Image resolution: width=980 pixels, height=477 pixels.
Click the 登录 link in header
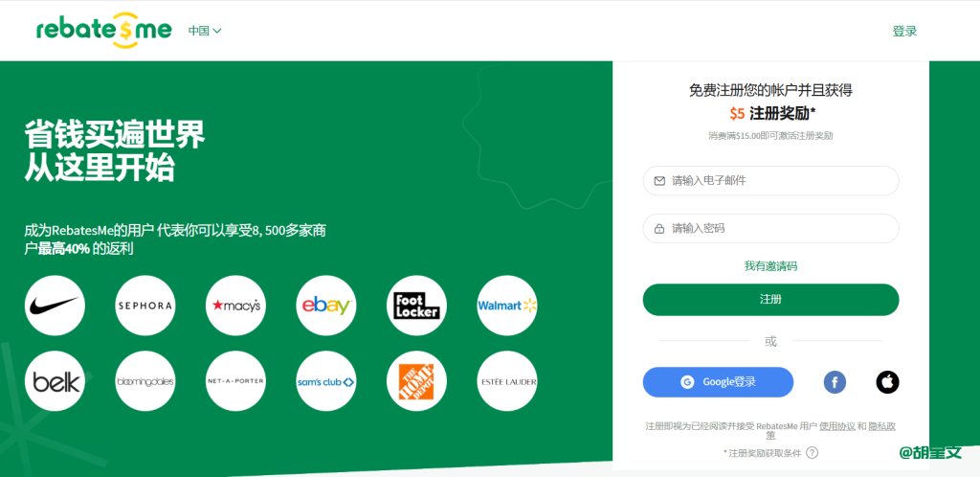pos(904,31)
